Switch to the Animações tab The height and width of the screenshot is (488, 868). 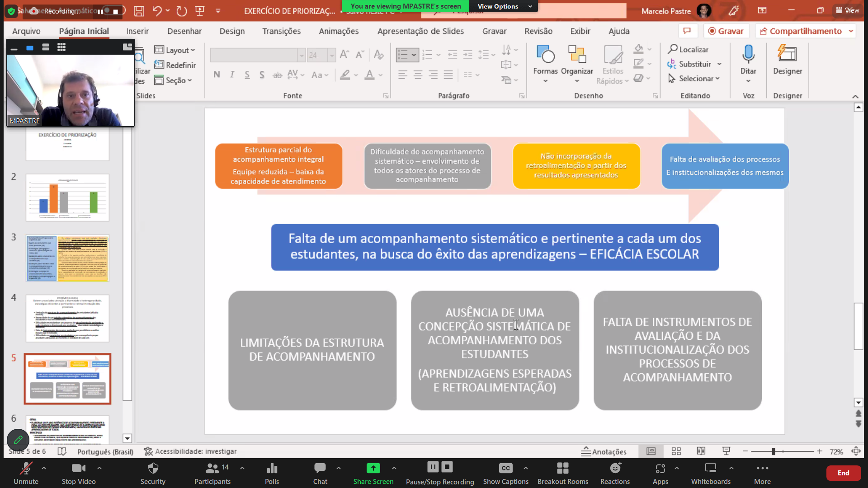click(x=339, y=31)
